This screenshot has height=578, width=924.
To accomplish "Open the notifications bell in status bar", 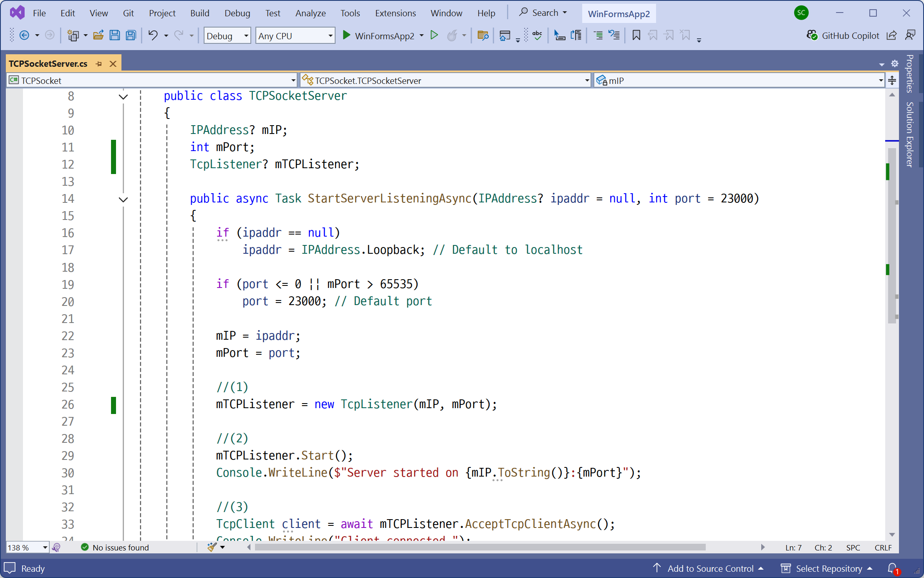I will (892, 568).
